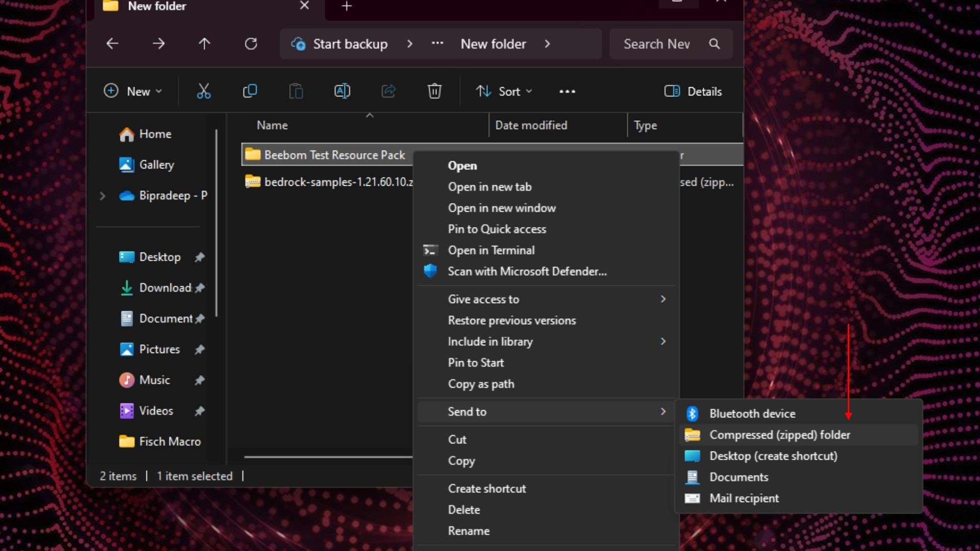Open Downloads in quick access
Screen dimensions: 980x551
(155, 288)
